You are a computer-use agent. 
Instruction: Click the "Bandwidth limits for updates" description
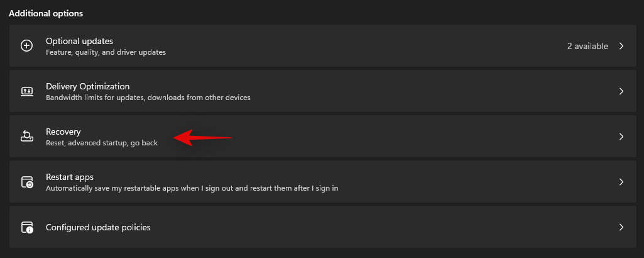click(148, 98)
